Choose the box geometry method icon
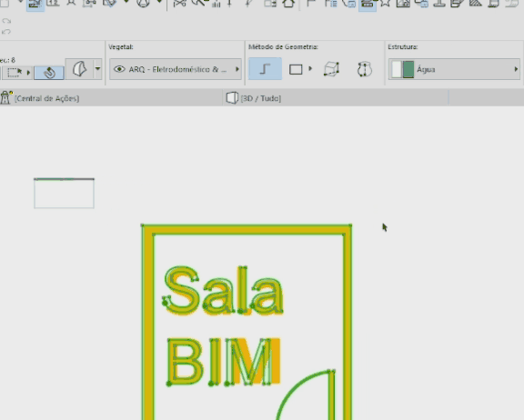Image resolution: width=524 pixels, height=420 pixels. [331, 69]
